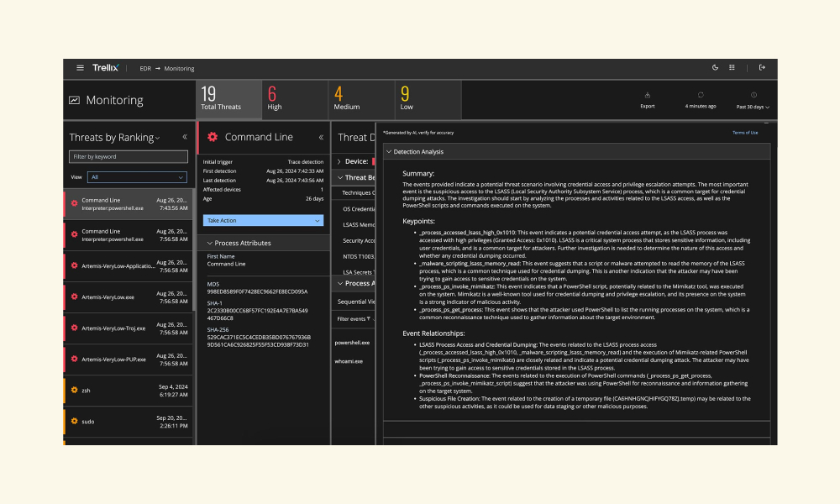Select Artemis-VeryLow-Applicatio... threat
Image resolution: width=840 pixels, height=504 pixels.
click(128, 266)
